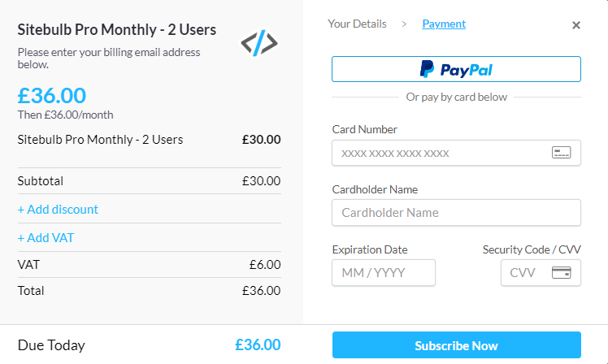Viewport: 608px width, 364px height.
Task: Click the Due Today £36.00 amount
Action: coord(258,345)
